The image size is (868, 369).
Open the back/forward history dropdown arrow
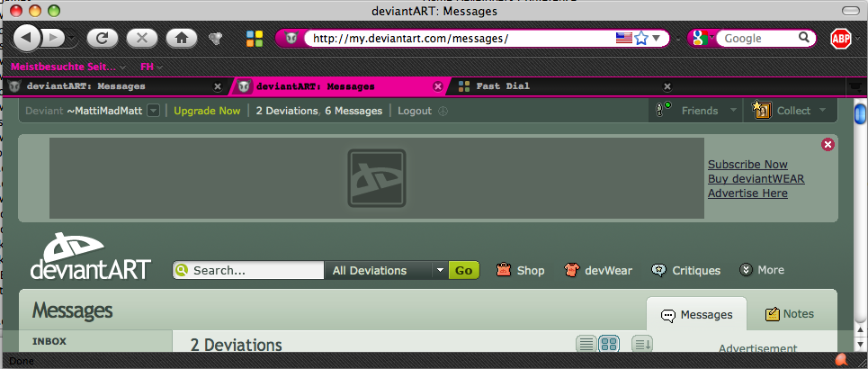point(72,38)
